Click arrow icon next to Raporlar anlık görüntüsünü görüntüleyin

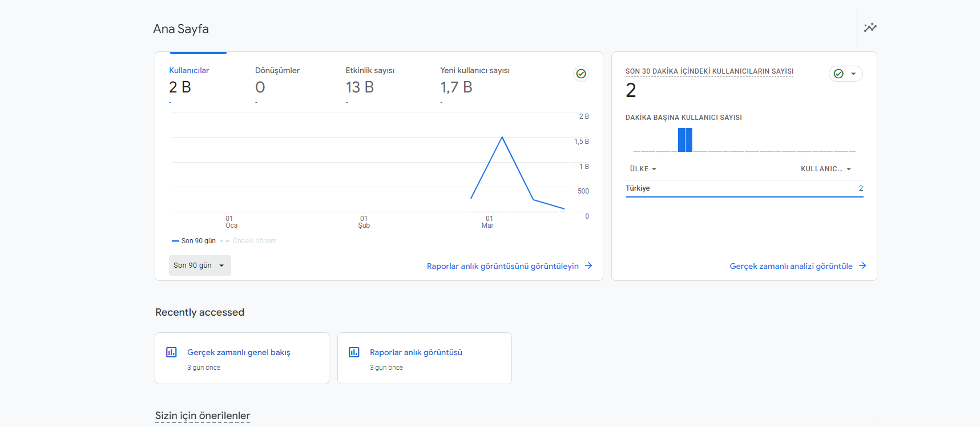[588, 265]
